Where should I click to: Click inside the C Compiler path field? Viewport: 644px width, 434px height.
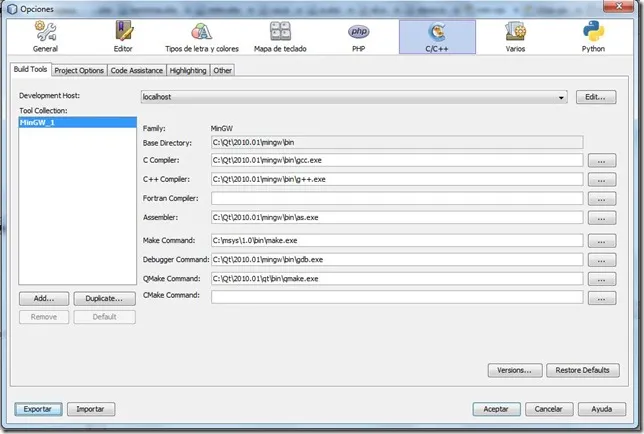397,160
